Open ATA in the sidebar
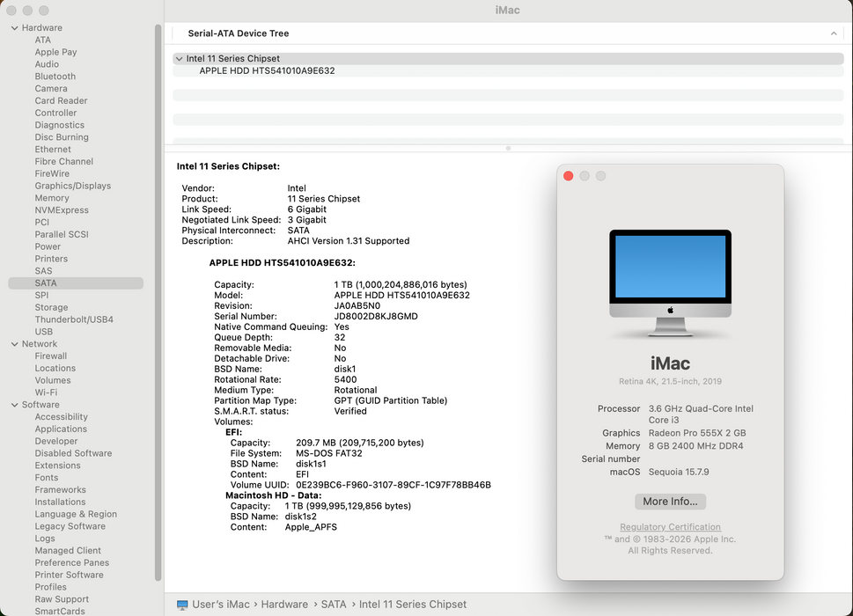Screen dimensions: 853x616 pos(42,40)
